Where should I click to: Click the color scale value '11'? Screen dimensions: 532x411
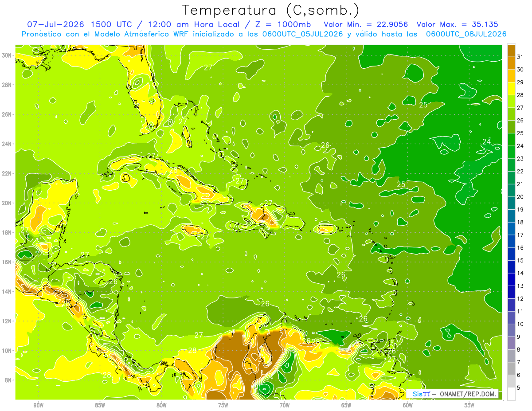click(x=520, y=312)
